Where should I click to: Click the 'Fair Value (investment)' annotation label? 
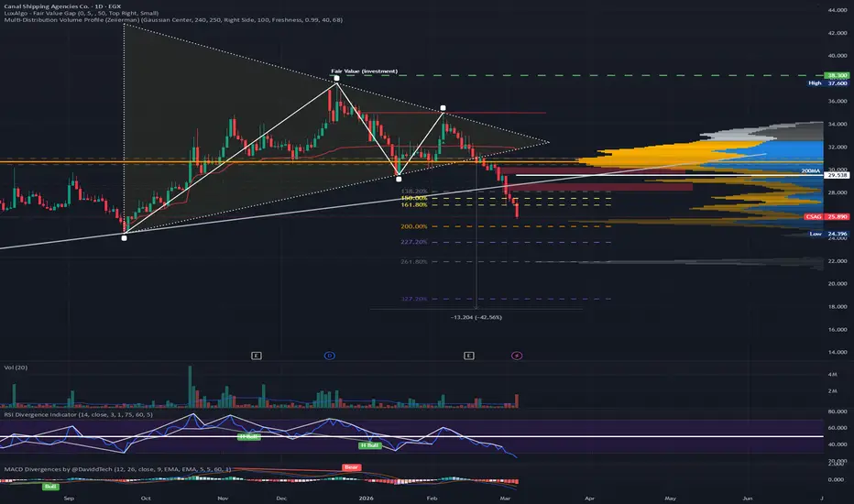pos(365,71)
